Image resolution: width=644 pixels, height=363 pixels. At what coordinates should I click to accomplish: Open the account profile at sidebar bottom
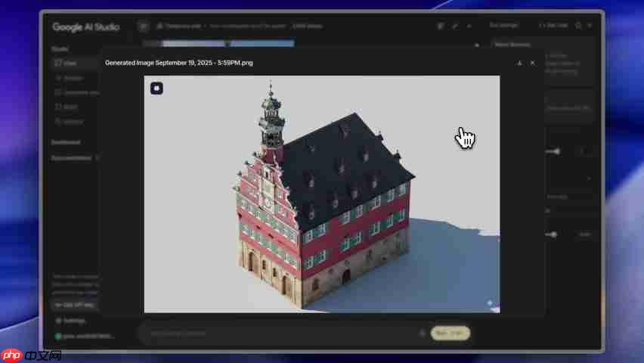click(85, 337)
